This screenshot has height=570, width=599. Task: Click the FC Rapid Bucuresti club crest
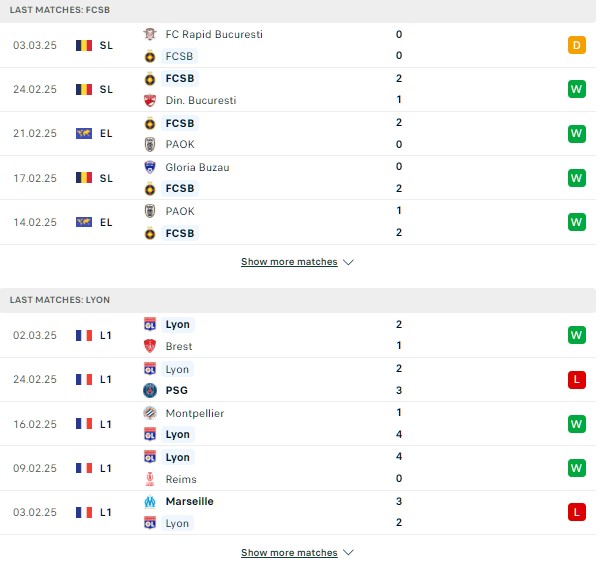(x=150, y=34)
